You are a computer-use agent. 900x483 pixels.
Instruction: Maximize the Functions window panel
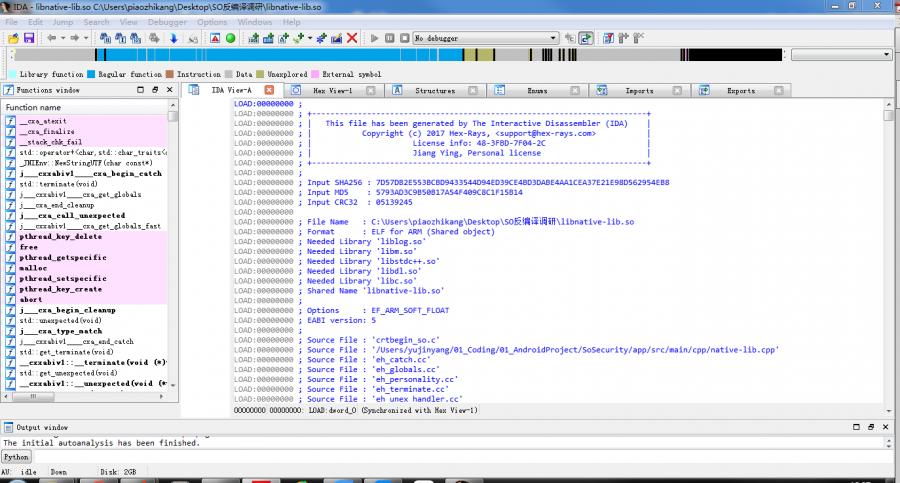141,90
